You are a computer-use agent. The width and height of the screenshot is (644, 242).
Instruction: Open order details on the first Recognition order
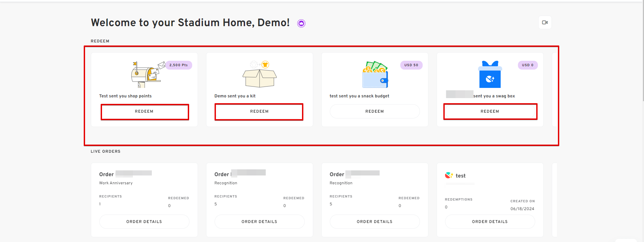point(259,221)
